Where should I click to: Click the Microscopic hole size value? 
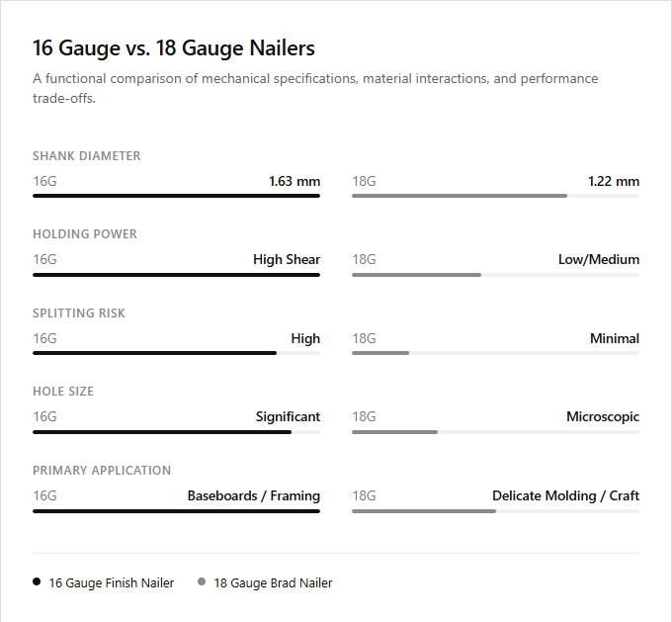click(603, 416)
